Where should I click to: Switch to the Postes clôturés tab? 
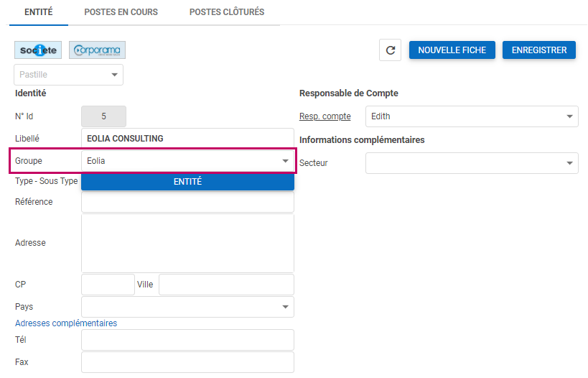(226, 12)
